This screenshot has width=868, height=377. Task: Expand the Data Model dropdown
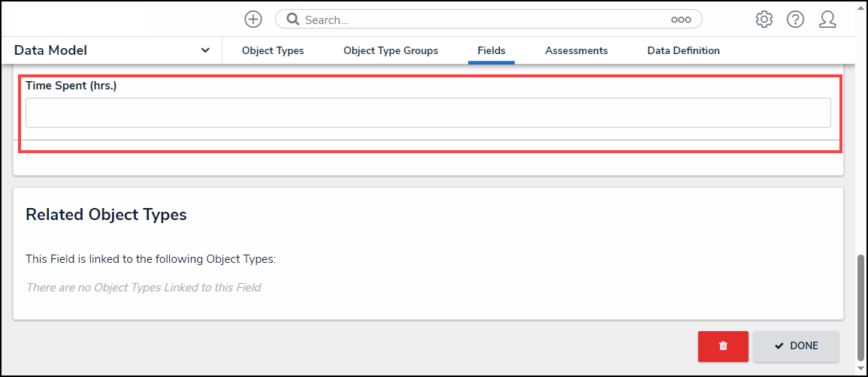pyautogui.click(x=205, y=50)
